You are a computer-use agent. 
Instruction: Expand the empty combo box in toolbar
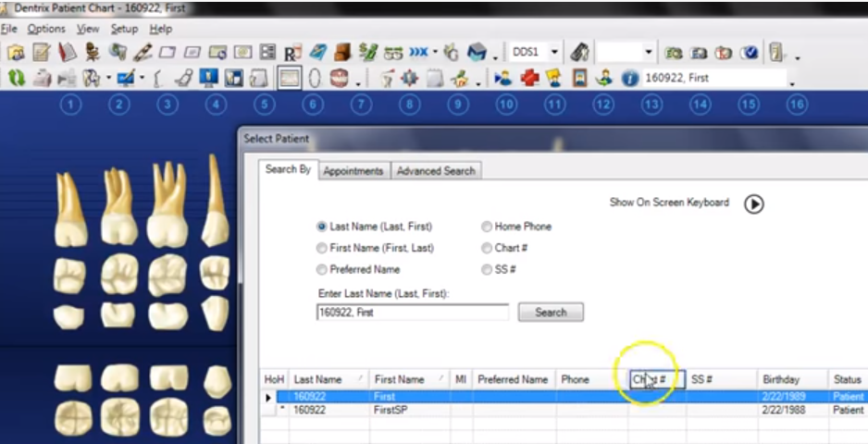[648, 53]
